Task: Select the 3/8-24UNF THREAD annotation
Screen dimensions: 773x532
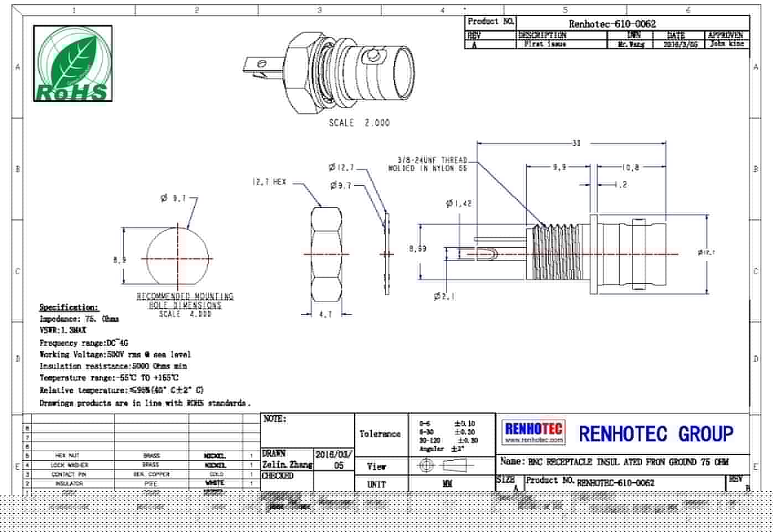Action: 427,164
